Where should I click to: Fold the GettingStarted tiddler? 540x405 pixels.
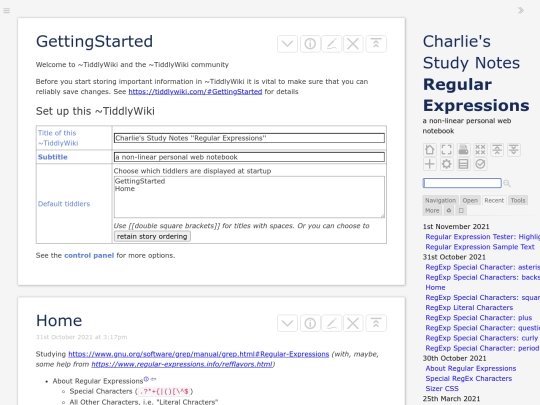376,44
